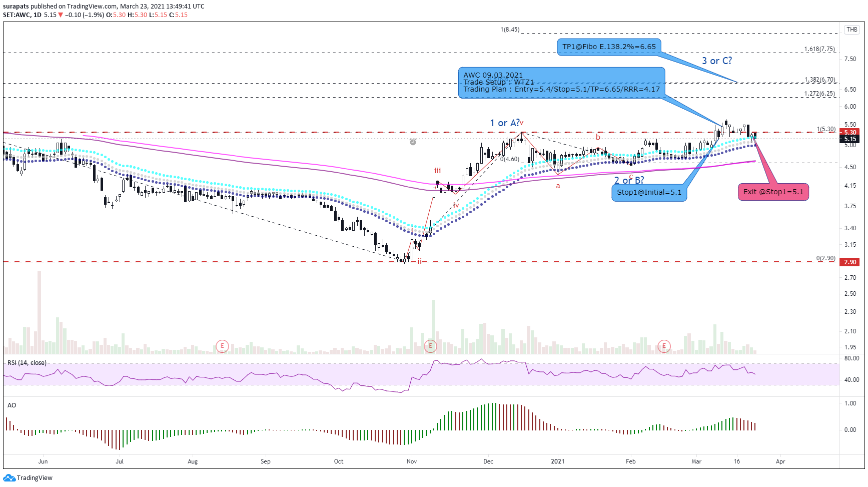Click the red wave label a
Viewport: 868px width, 487px height.
coord(558,186)
